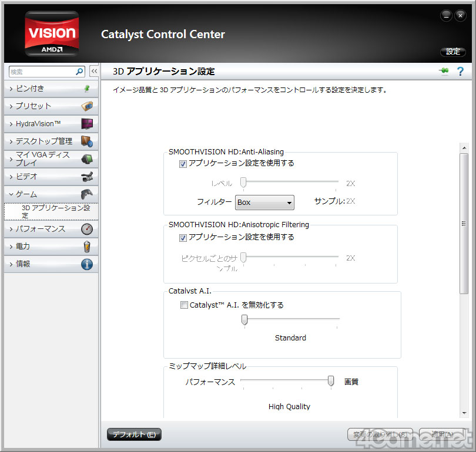Close the Catalyst Control Center window
Screen dimensions: 476x452
460,15
